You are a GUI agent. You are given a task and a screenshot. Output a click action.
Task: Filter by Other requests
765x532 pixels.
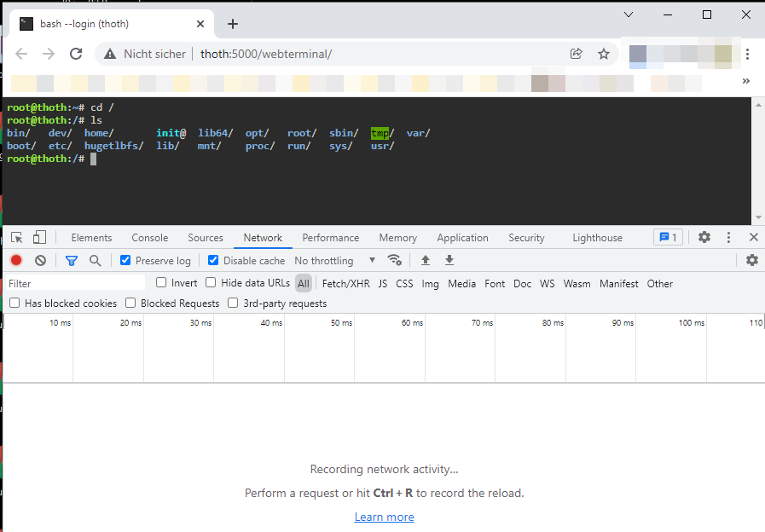point(659,283)
